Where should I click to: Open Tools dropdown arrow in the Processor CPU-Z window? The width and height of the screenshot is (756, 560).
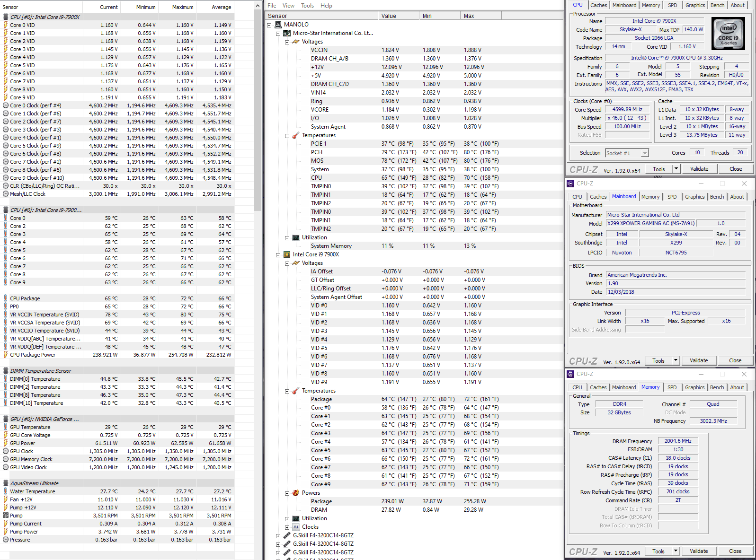click(676, 169)
